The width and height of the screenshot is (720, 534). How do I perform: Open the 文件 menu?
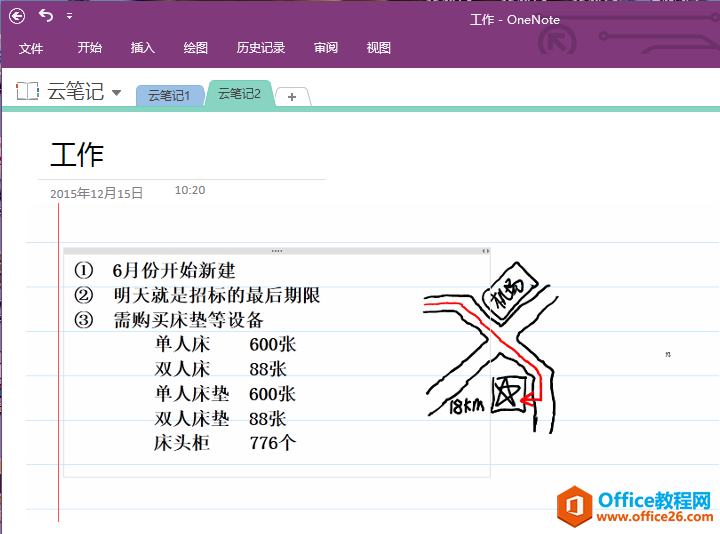coord(31,48)
